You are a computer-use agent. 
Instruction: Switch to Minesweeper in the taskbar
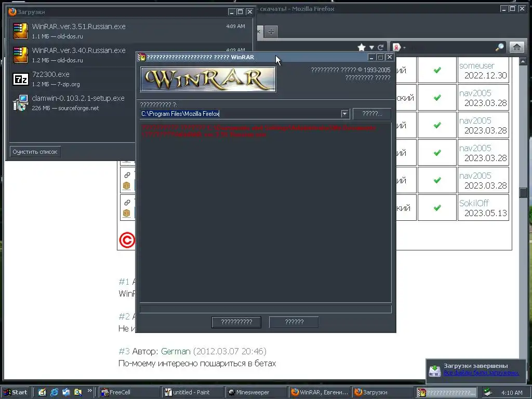[256, 392]
